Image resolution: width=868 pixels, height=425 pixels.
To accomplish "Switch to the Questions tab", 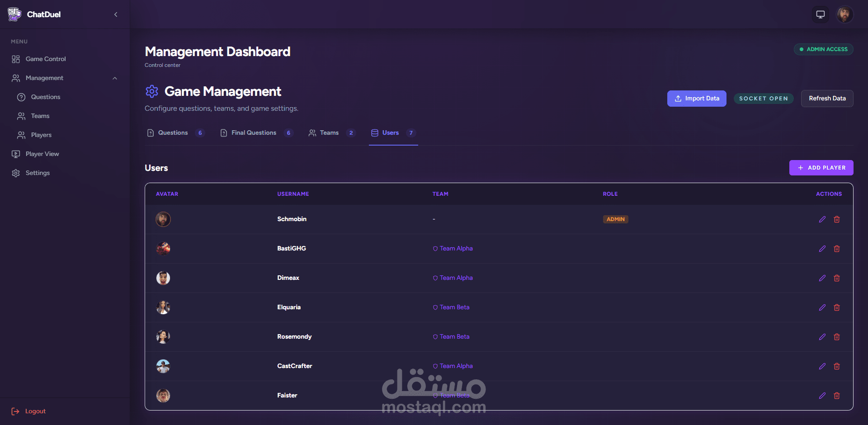I will pyautogui.click(x=175, y=133).
